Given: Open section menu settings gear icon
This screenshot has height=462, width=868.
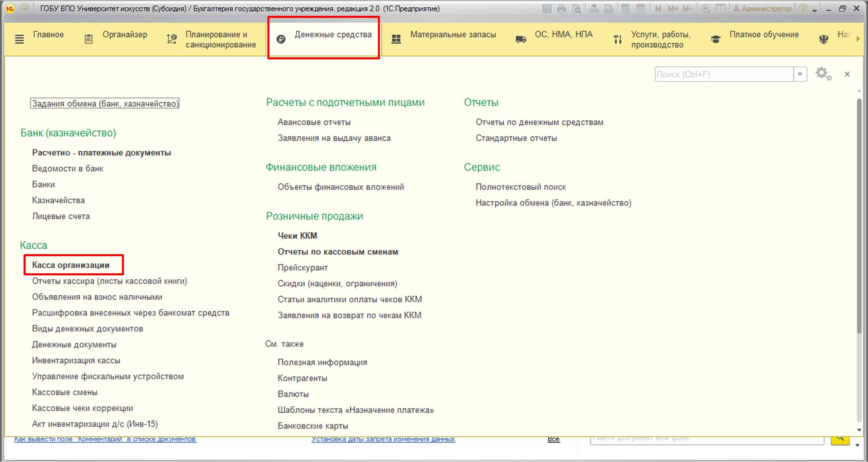Looking at the screenshot, I should [x=823, y=74].
